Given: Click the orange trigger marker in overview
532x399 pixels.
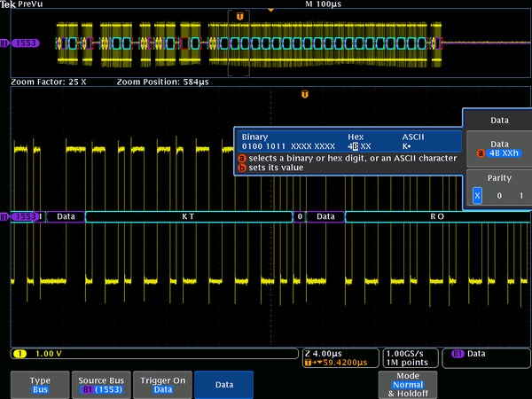Looking at the screenshot, I should click(x=239, y=16).
